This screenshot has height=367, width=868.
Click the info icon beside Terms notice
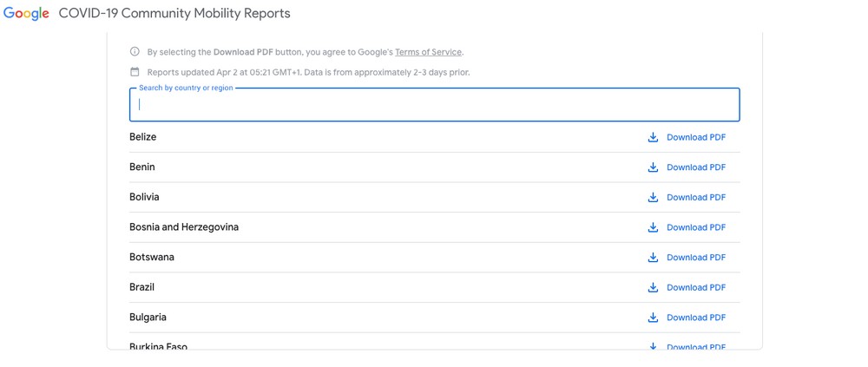135,52
